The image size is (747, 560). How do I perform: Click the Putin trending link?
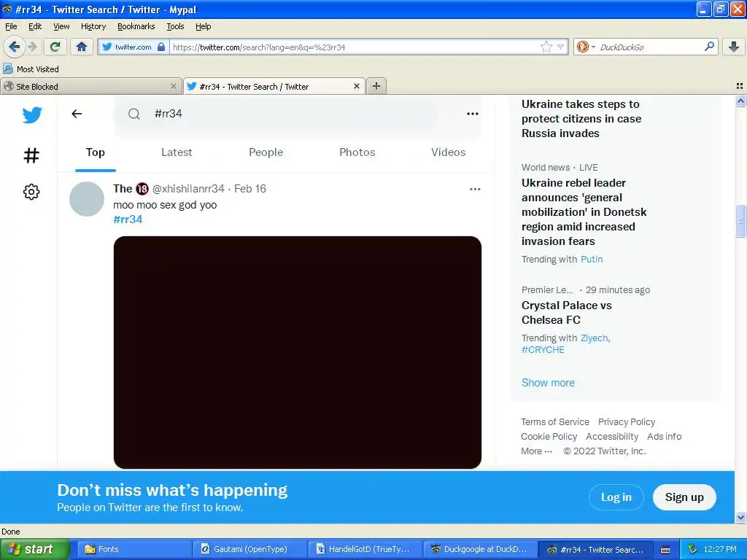tap(592, 259)
